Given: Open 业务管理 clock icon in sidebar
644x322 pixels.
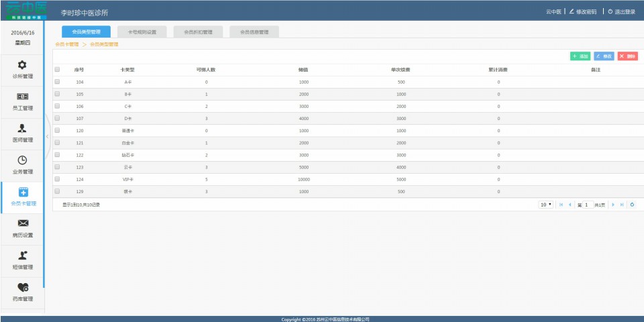Looking at the screenshot, I should coord(22,160).
